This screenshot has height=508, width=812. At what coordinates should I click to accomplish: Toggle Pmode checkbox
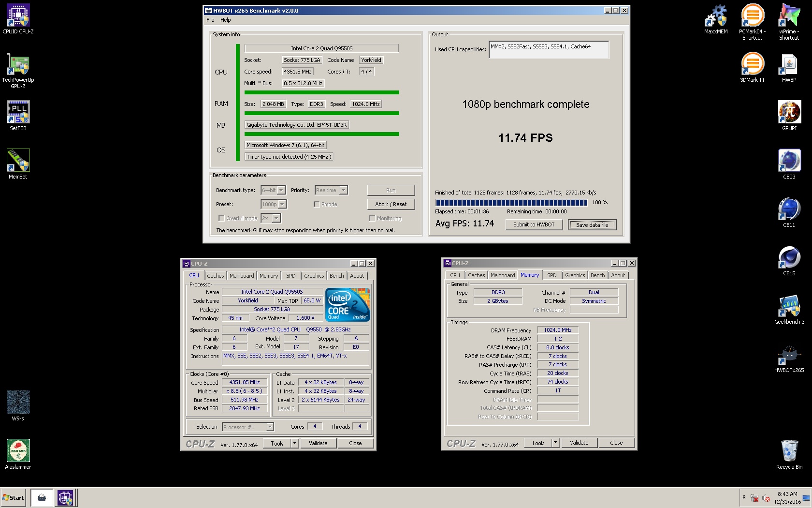coord(317,204)
